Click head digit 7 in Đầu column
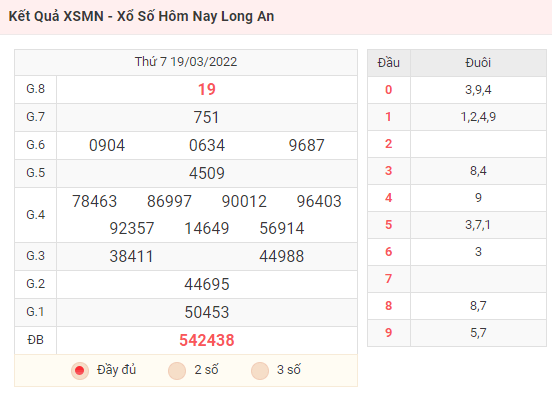The image size is (552, 396). click(x=389, y=279)
